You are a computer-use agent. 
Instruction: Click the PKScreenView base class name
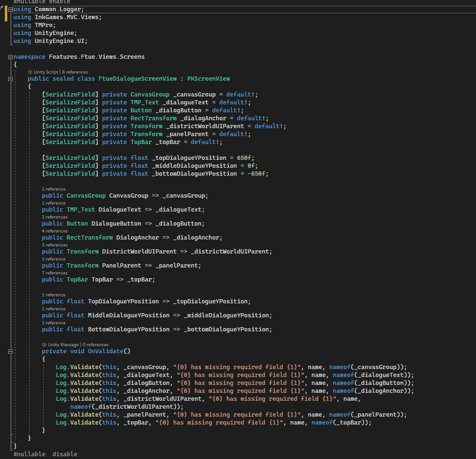coord(209,79)
